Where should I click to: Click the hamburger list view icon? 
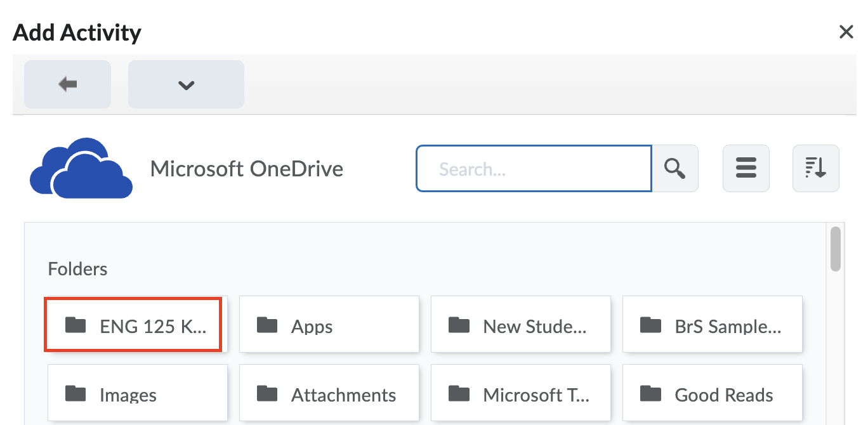tap(746, 168)
